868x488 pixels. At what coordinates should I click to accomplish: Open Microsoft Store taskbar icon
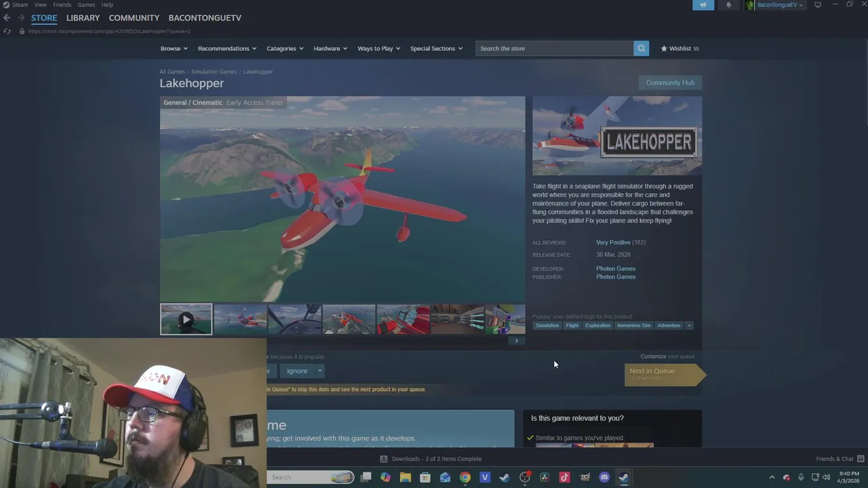click(x=425, y=477)
